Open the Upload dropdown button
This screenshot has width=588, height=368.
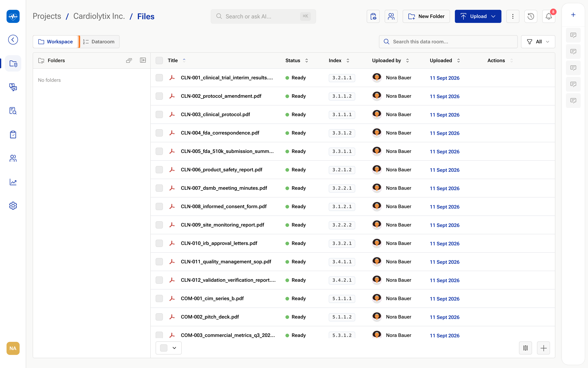pos(478,16)
